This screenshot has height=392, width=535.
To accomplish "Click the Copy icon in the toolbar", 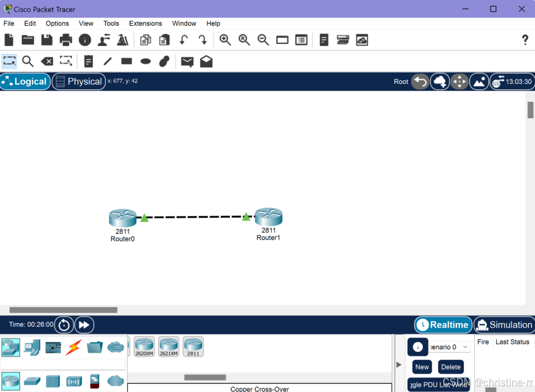I will [x=145, y=40].
